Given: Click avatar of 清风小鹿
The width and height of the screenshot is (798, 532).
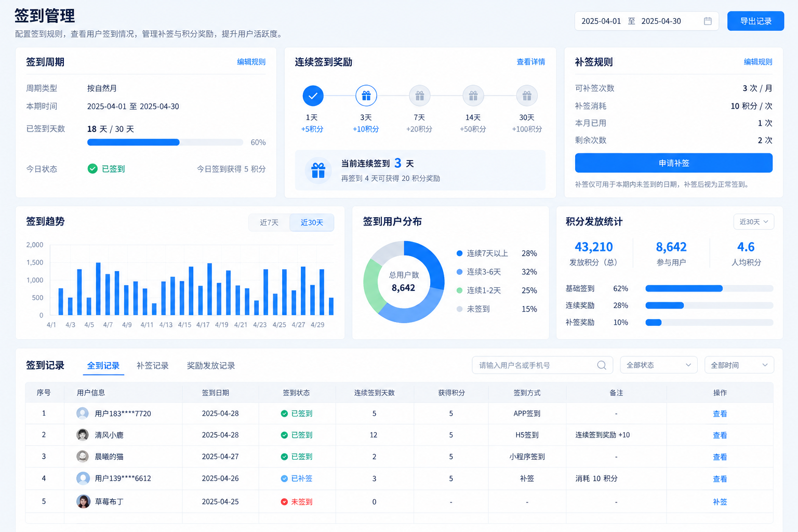Looking at the screenshot, I should (x=83, y=435).
